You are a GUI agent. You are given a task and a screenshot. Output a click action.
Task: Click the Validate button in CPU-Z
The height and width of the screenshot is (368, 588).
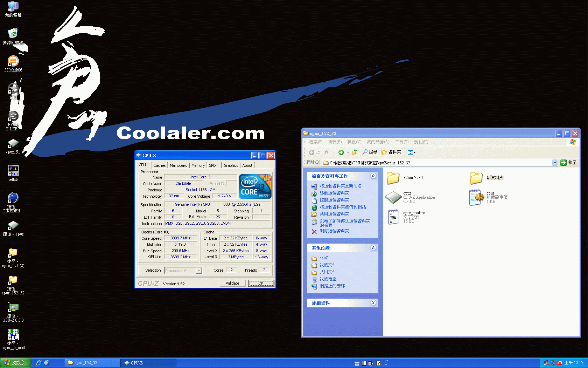(232, 283)
